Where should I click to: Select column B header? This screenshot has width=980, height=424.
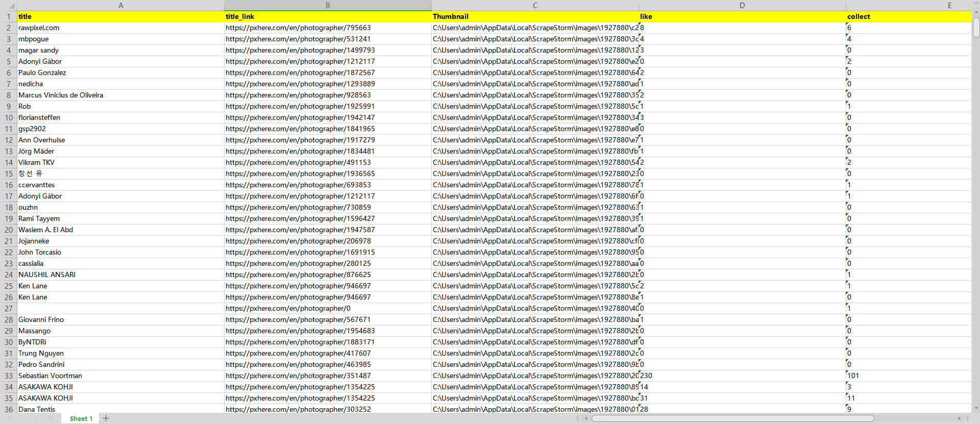pyautogui.click(x=328, y=6)
